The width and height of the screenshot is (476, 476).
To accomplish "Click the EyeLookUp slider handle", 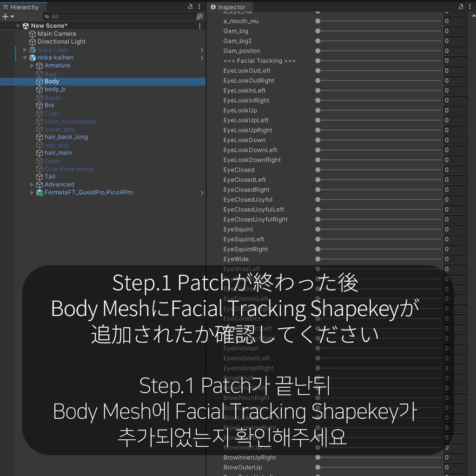I will 317,110.
